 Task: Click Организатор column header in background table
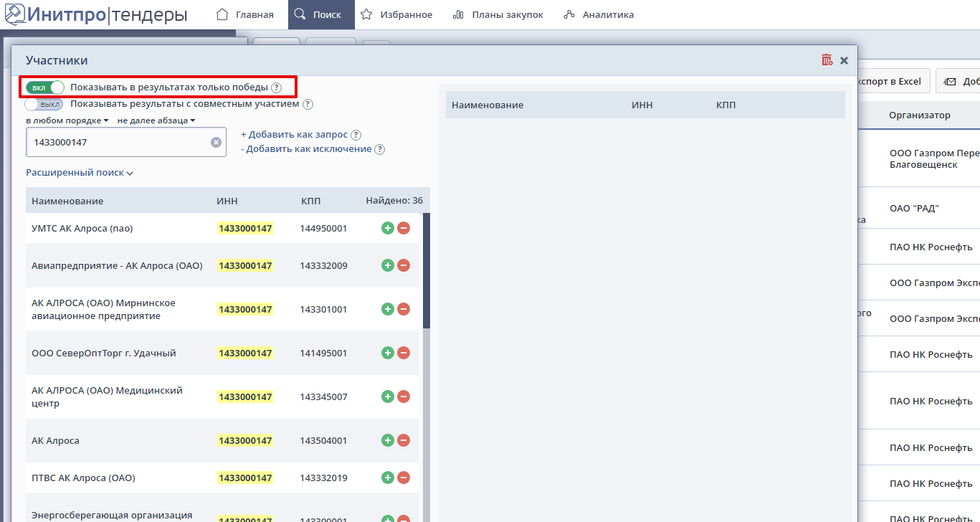920,115
